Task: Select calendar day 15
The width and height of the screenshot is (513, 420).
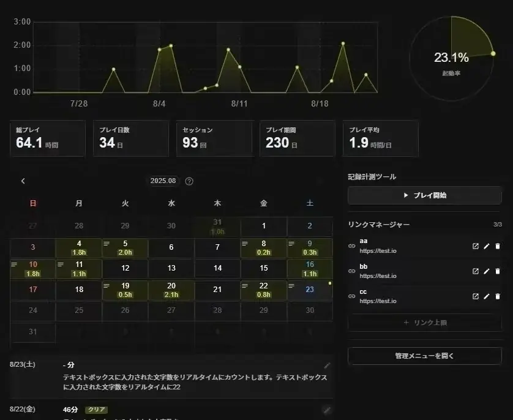Action: [264, 269]
